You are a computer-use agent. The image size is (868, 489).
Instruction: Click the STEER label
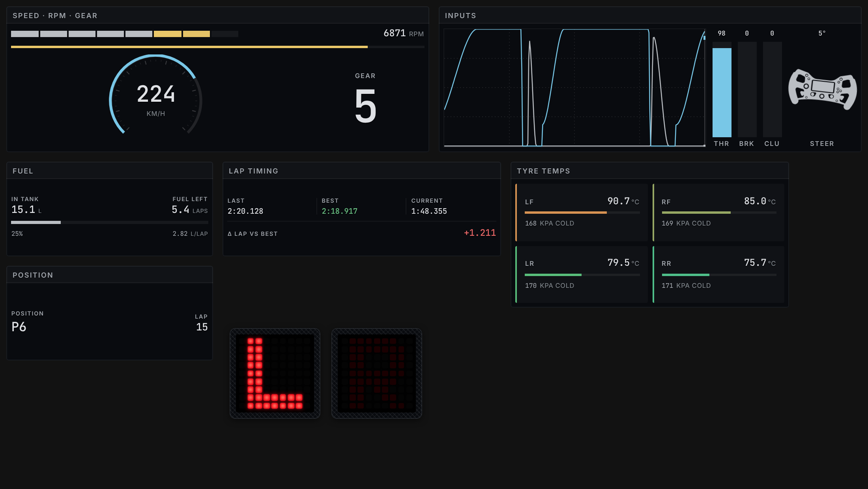[x=822, y=144]
